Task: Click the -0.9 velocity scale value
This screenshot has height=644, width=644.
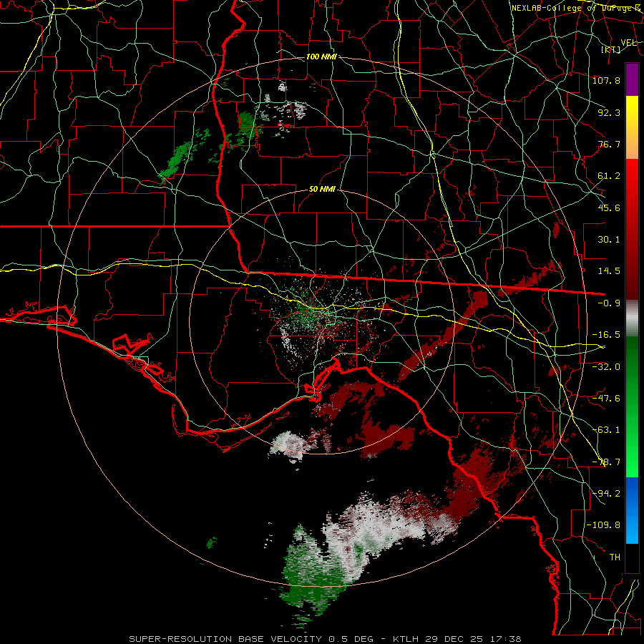Action: (x=609, y=303)
